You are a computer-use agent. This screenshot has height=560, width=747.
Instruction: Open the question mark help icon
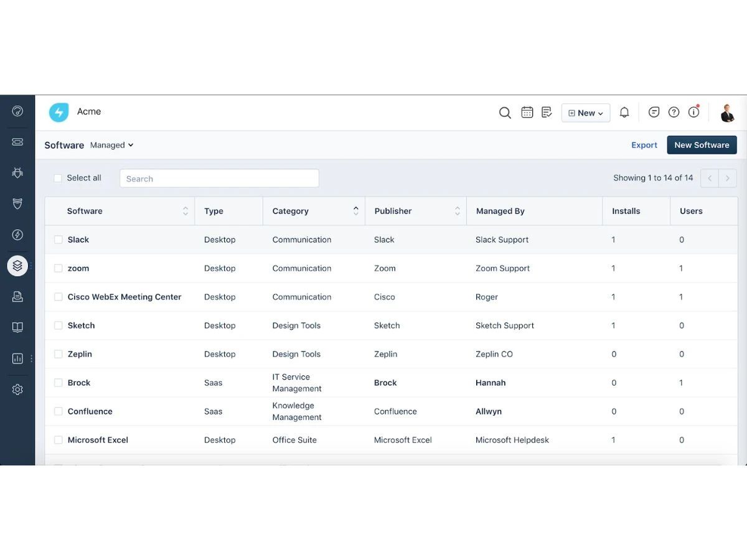(674, 112)
